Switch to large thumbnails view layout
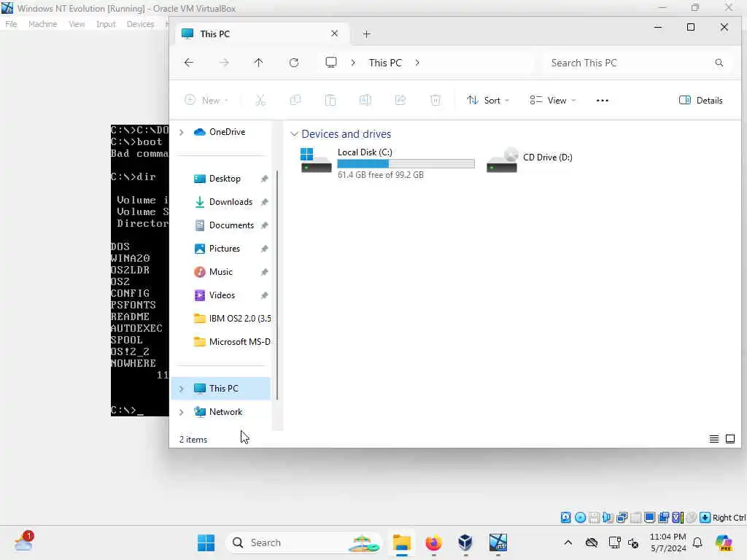 [729, 439]
